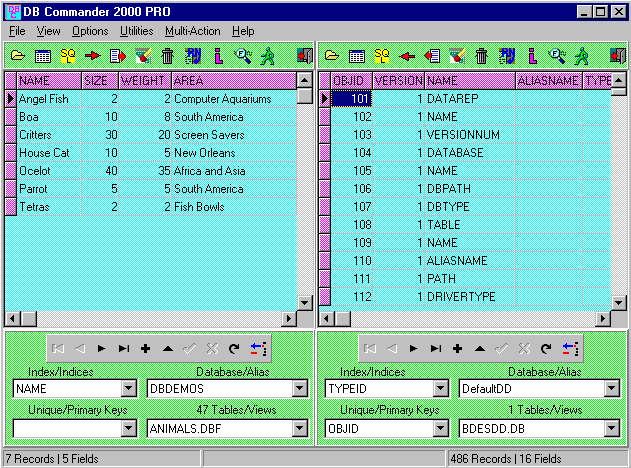Click table grid icon in right toolbar
This screenshot has width=631, height=468.
click(x=357, y=56)
